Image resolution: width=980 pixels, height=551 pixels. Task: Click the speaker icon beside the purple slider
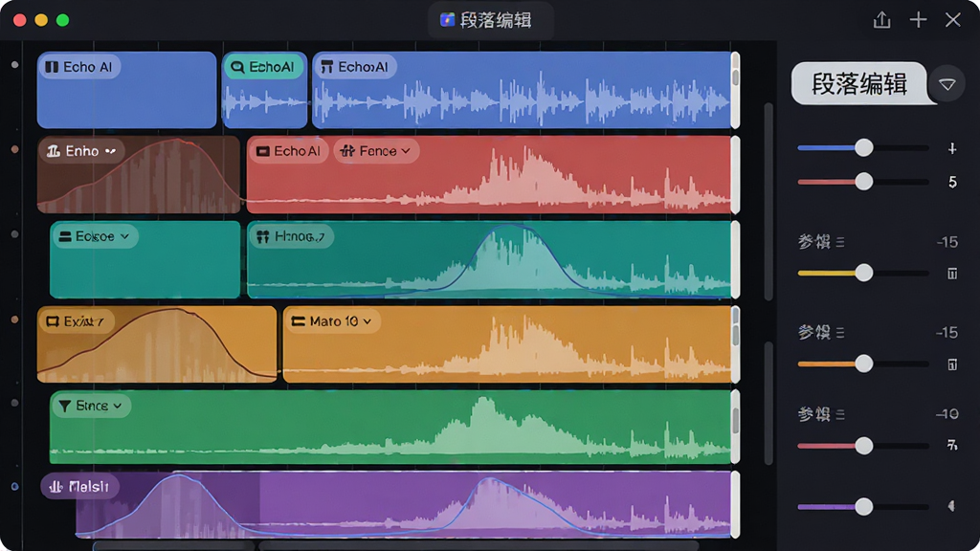point(951,506)
